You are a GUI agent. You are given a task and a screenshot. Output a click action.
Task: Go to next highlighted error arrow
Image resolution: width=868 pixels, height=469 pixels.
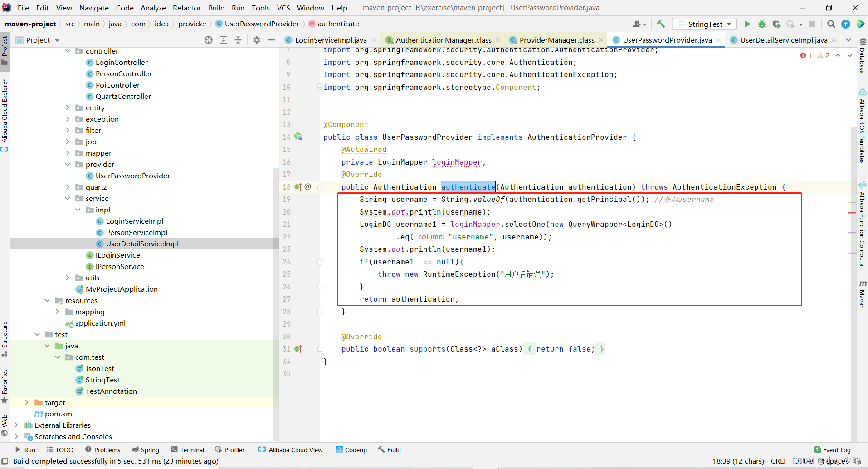[x=850, y=55]
